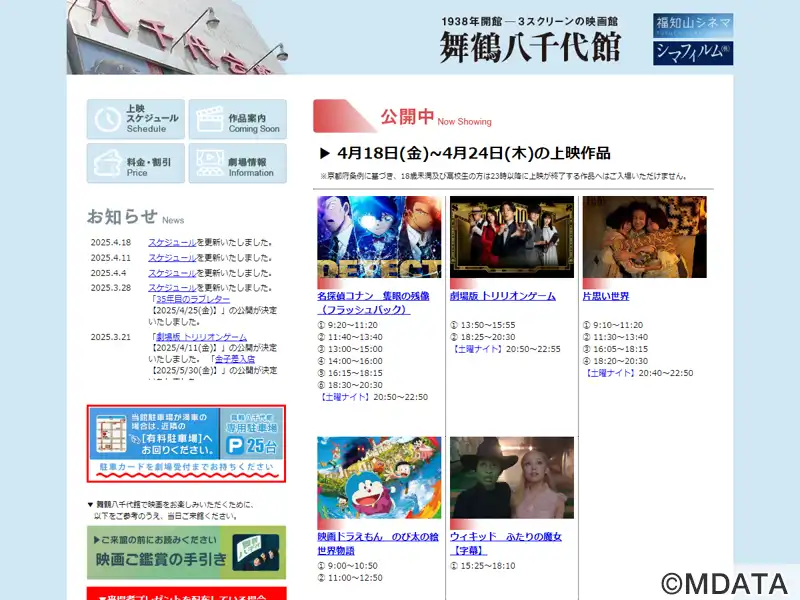The height and width of the screenshot is (600, 800).
Task: Click the projector screen icon on Information
Action: click(x=210, y=163)
